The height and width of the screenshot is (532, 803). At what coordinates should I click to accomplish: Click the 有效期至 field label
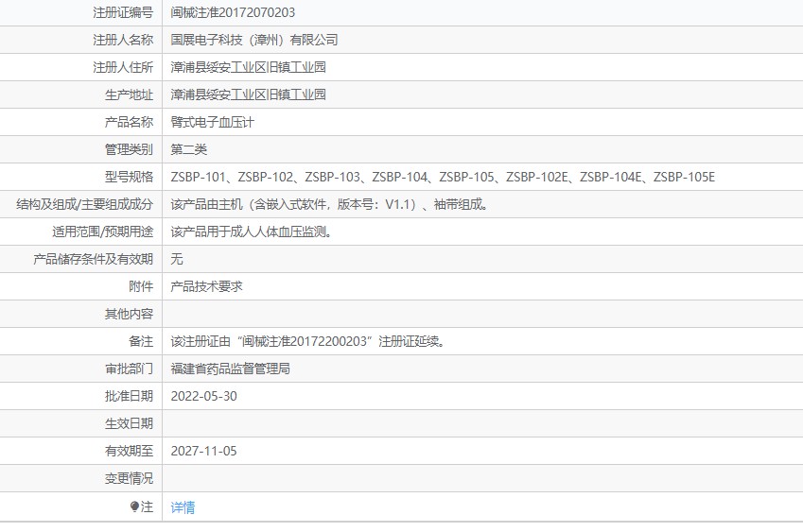[x=129, y=451]
